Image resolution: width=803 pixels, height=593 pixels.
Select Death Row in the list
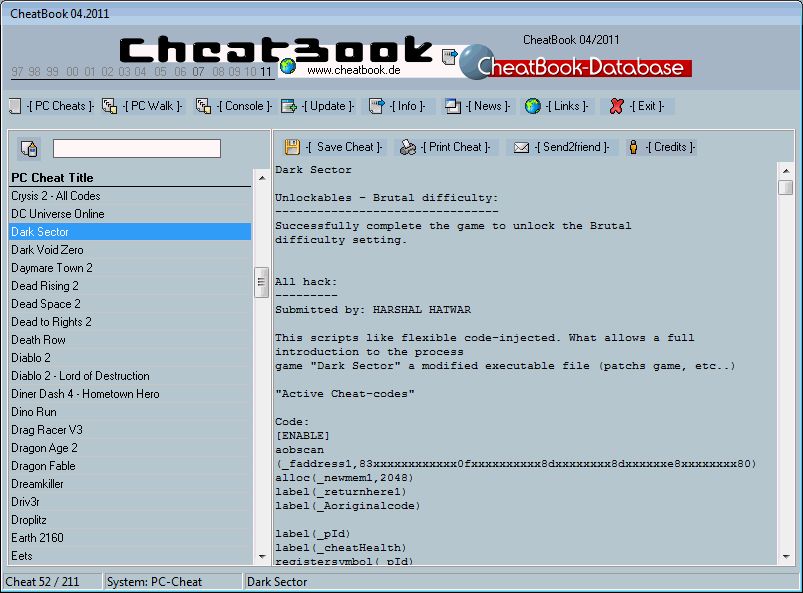131,340
